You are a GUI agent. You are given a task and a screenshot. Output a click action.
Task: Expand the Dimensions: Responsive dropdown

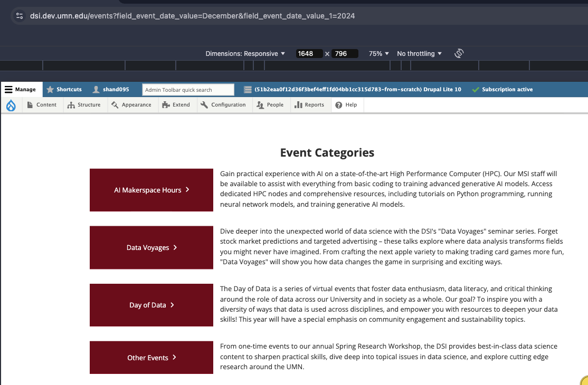[245, 54]
